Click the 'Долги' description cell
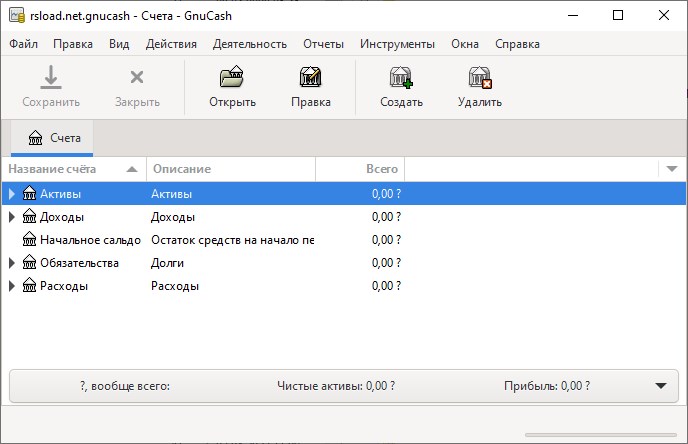 click(167, 263)
